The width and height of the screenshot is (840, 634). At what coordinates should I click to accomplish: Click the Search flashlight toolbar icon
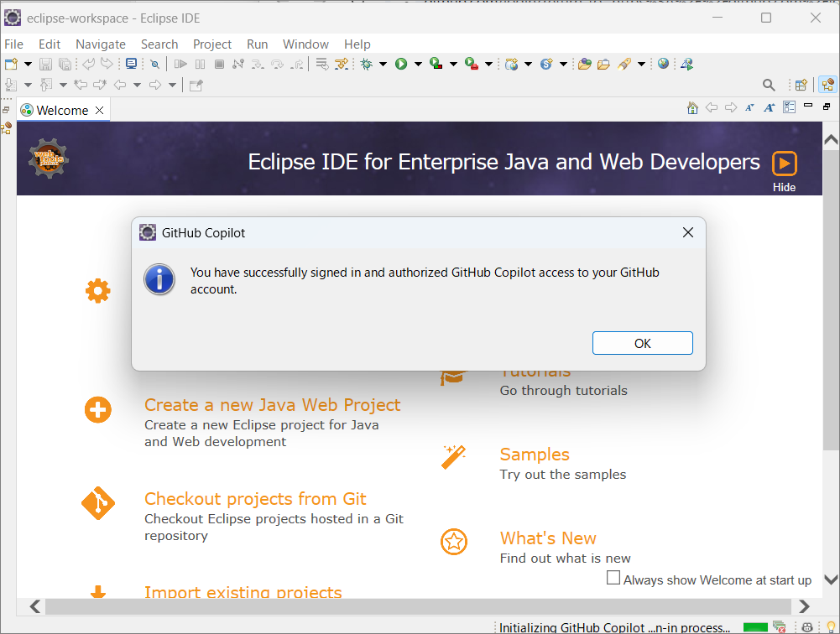pyautogui.click(x=624, y=65)
